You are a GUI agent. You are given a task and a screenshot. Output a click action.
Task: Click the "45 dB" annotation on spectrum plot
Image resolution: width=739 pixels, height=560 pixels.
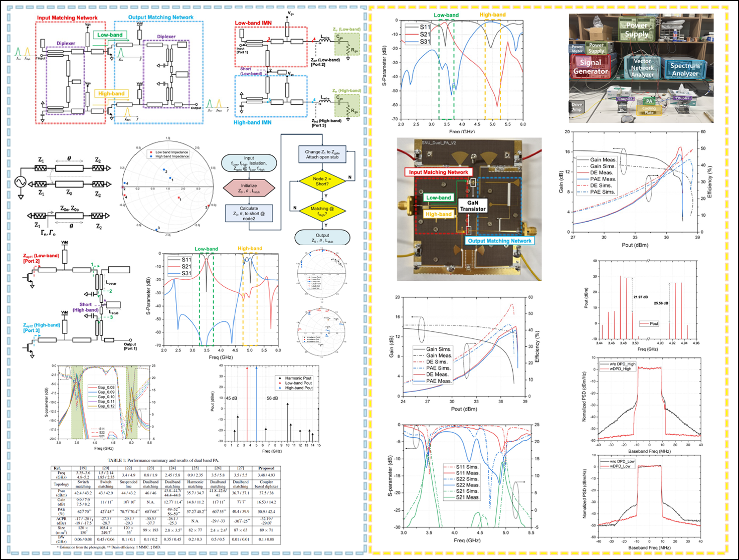pos(232,398)
